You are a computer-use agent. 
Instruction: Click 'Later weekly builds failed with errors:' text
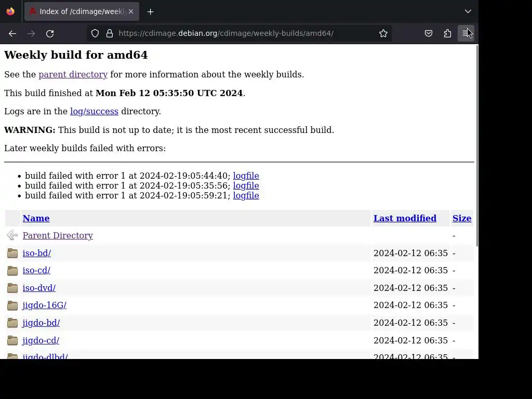click(x=85, y=148)
